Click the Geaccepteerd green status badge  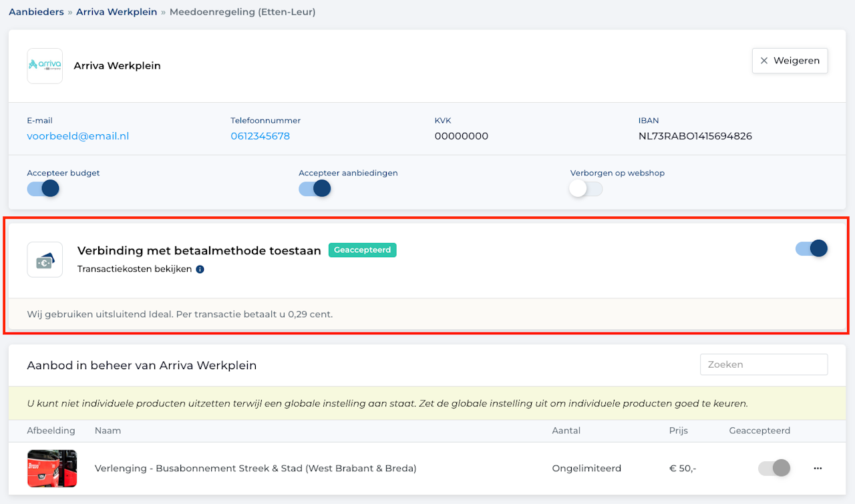(363, 250)
